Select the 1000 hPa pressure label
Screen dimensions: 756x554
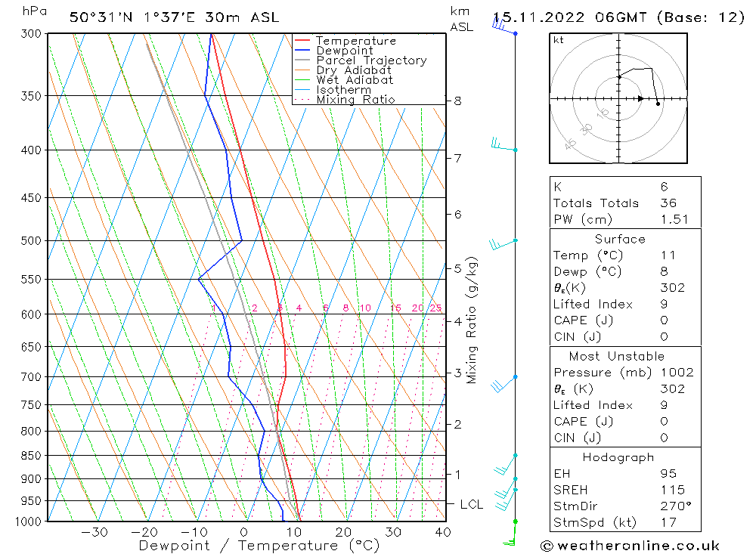[x=29, y=522]
